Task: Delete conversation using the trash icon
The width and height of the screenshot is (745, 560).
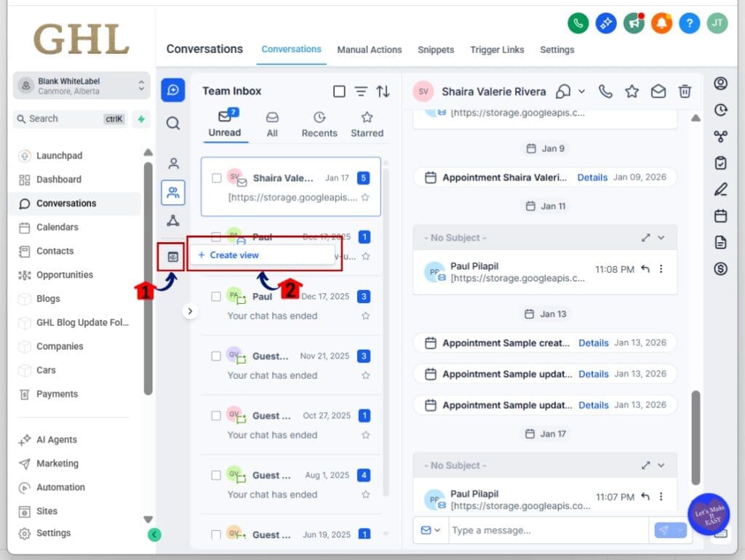Action: coord(685,92)
